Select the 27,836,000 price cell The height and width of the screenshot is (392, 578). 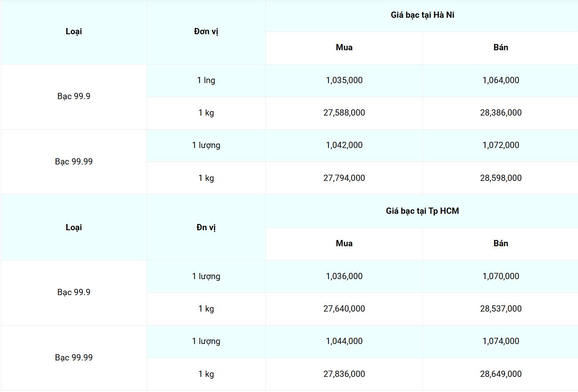344,374
